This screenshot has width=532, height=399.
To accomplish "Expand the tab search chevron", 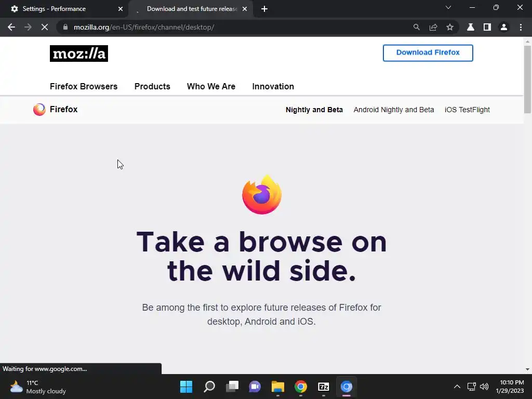I will tap(448, 7).
